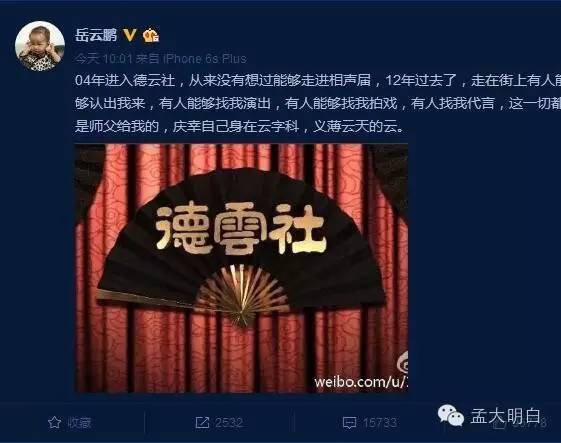Click the star favorite icon

pyautogui.click(x=54, y=423)
